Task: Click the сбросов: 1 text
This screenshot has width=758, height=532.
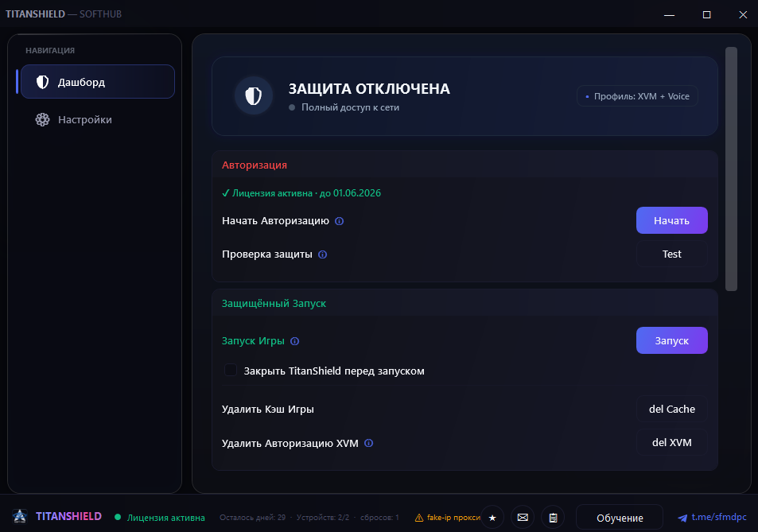Action: (x=379, y=517)
